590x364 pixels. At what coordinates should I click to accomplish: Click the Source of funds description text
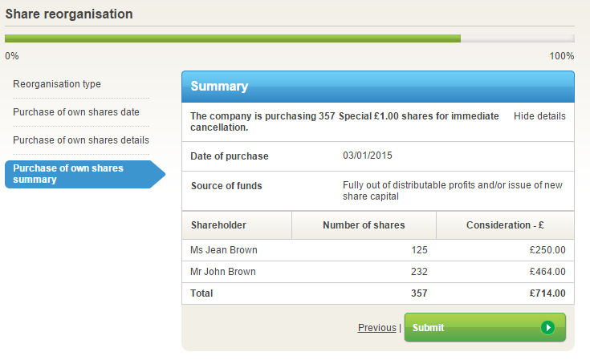452,191
